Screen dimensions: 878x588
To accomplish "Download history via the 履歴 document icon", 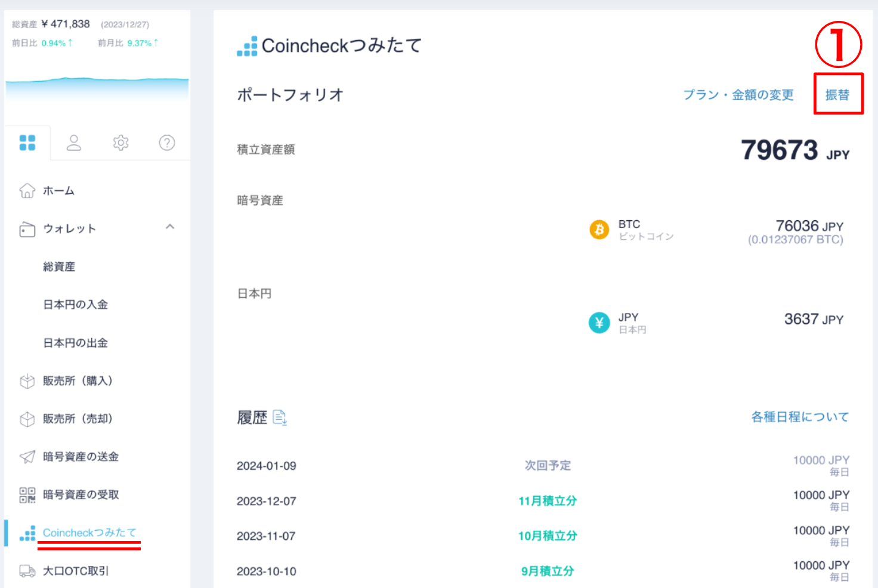I will (x=280, y=417).
